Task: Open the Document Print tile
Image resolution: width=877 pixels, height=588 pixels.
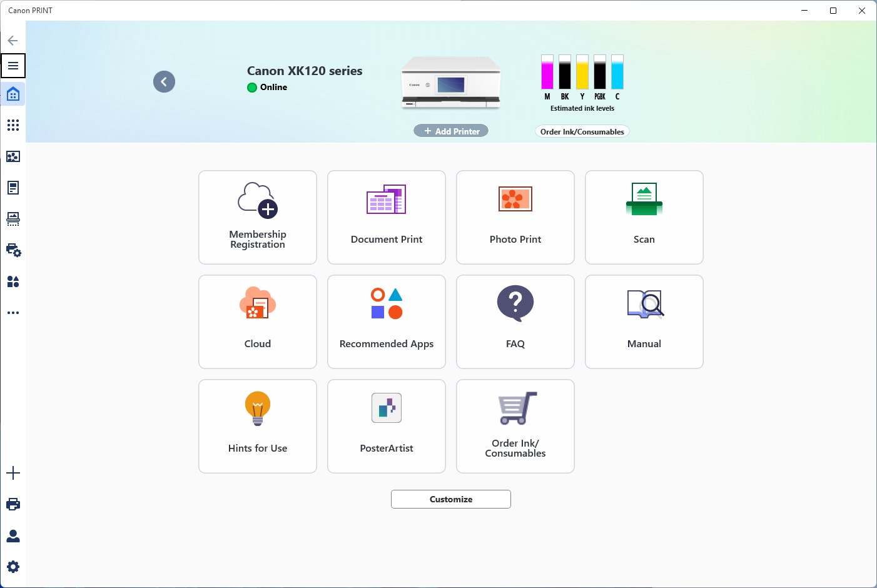Action: [x=386, y=217]
